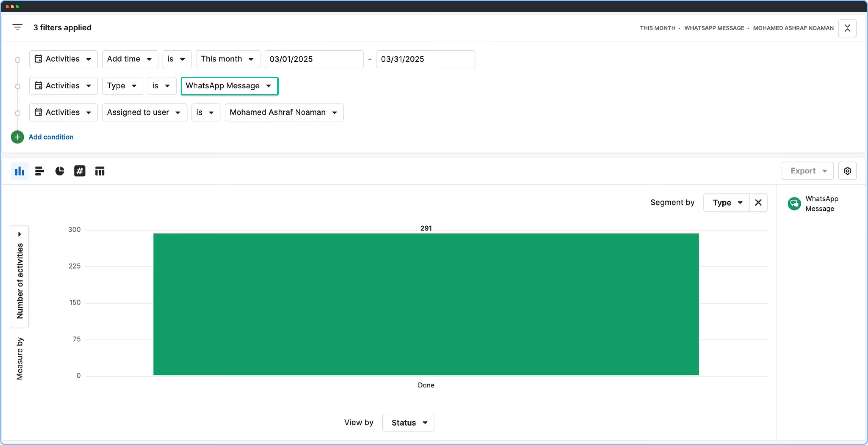
Task: Select the pie chart view icon
Action: tap(60, 171)
